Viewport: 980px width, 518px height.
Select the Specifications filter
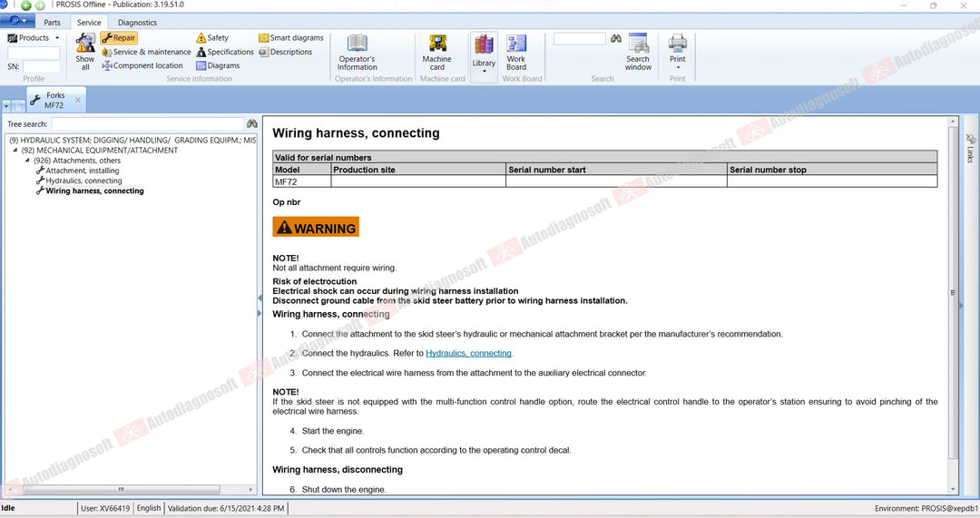pyautogui.click(x=225, y=52)
